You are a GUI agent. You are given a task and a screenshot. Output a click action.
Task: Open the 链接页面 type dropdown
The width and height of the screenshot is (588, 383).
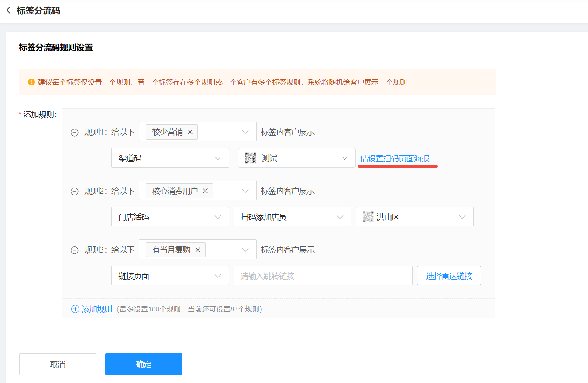(x=170, y=276)
